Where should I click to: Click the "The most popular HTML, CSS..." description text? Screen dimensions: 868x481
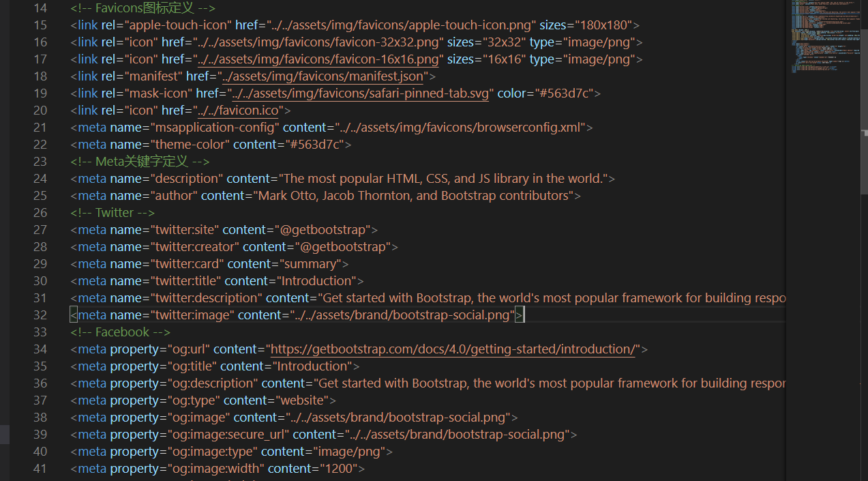pyautogui.click(x=444, y=179)
